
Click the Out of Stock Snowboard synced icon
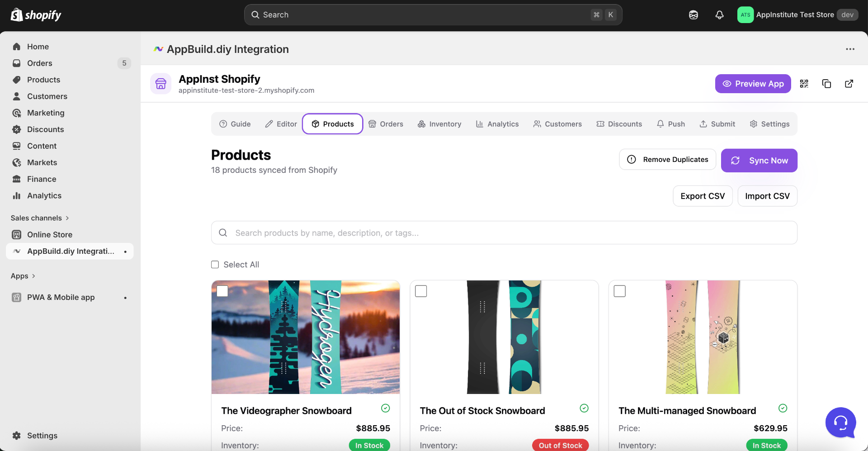(584, 408)
